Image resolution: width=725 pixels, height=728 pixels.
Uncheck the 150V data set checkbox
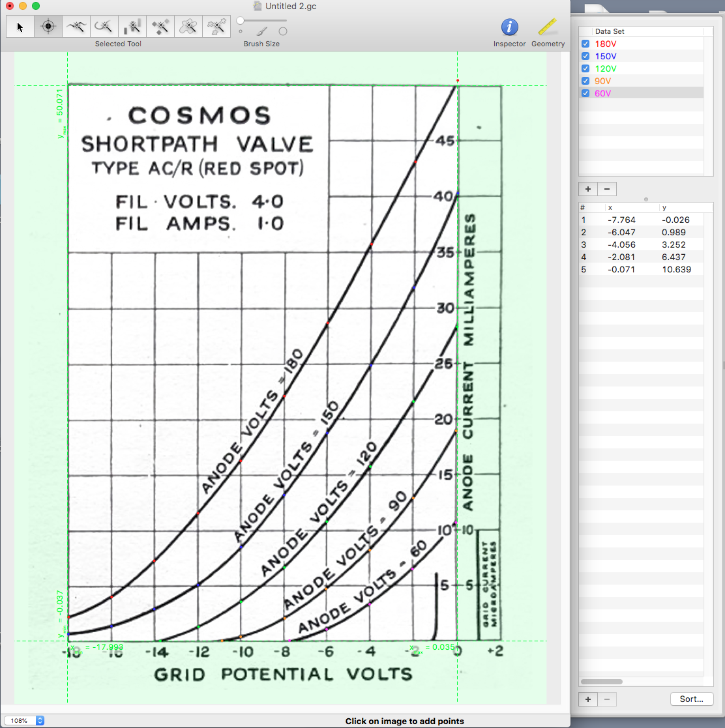click(x=585, y=56)
